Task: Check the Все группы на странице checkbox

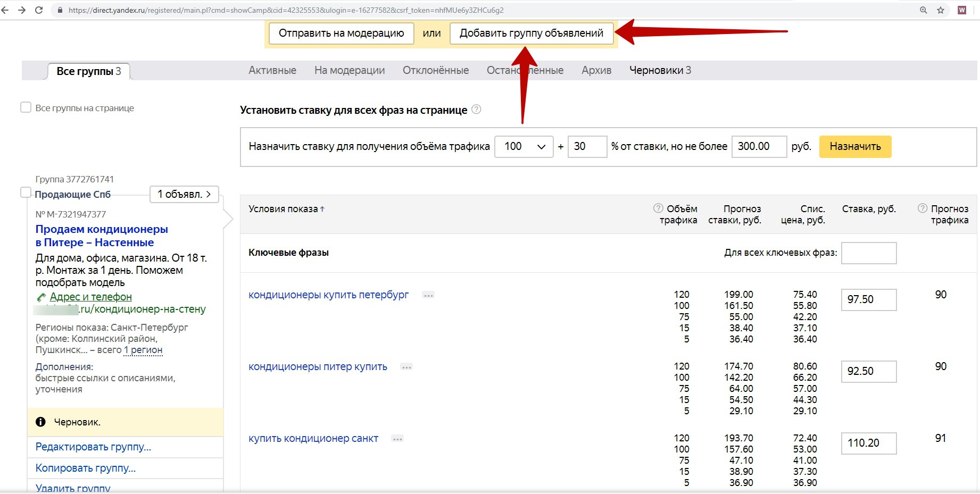Action: tap(26, 107)
